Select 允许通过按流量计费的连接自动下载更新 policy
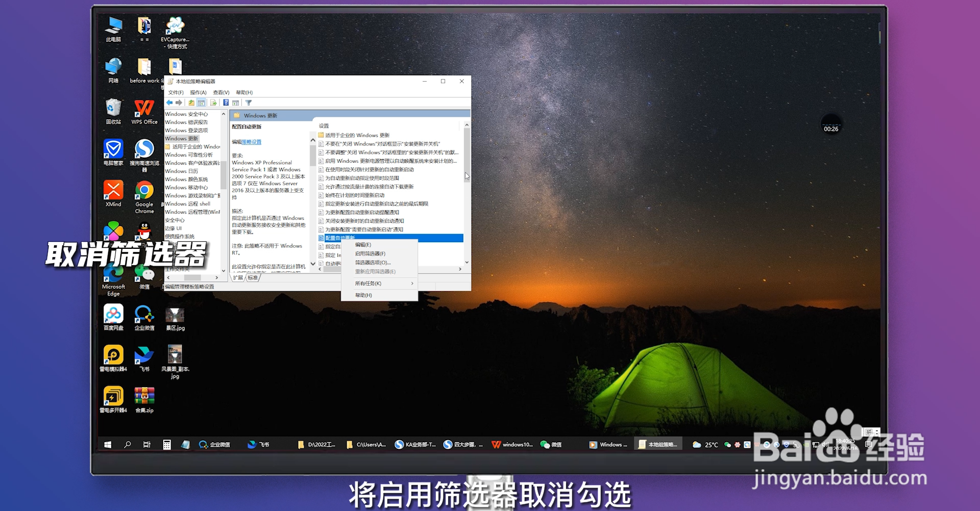This screenshot has height=511, width=980. [x=370, y=187]
